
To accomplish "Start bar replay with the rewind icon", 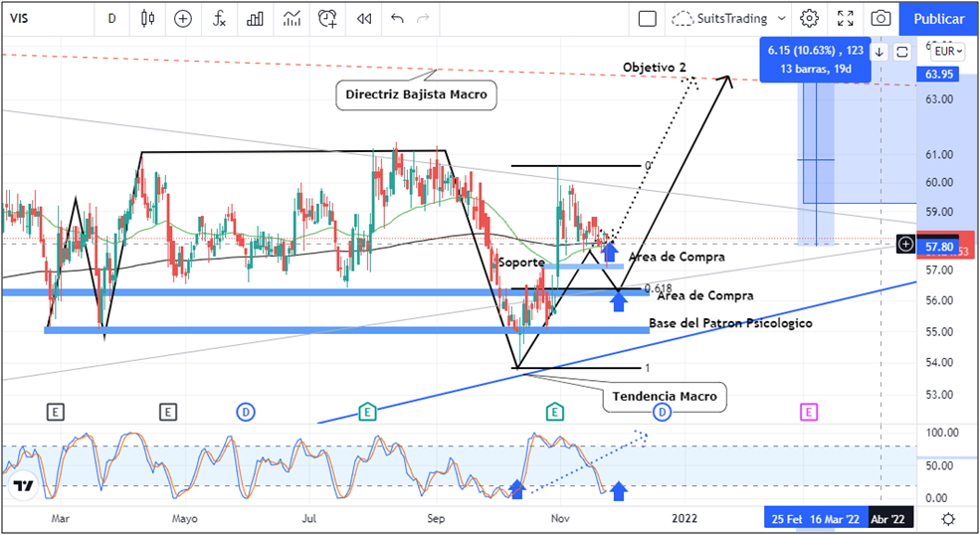I will [364, 18].
